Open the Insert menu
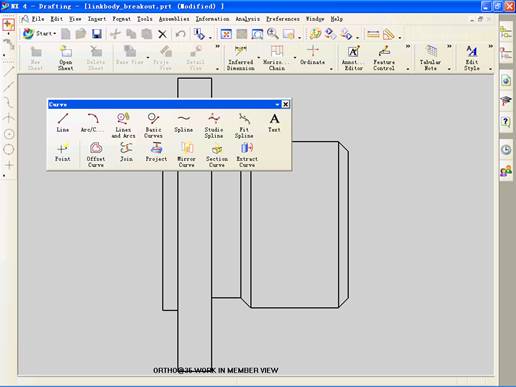Viewport: 516px width, 387px height. point(97,19)
